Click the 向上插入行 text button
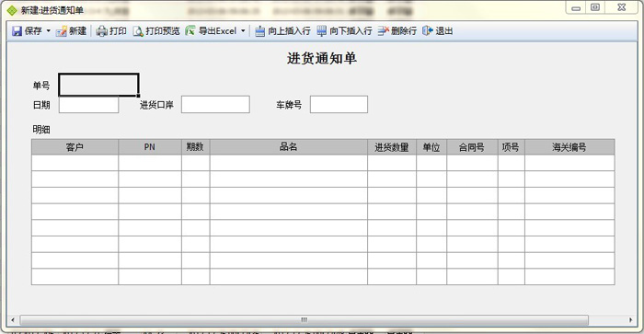The height and width of the screenshot is (334, 644). pyautogui.click(x=289, y=30)
